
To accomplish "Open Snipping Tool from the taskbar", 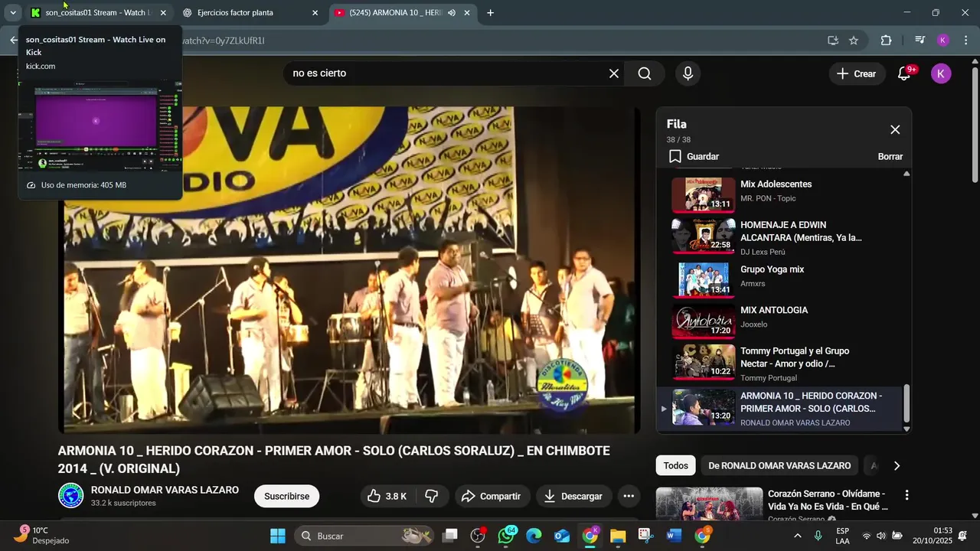I will [645, 536].
